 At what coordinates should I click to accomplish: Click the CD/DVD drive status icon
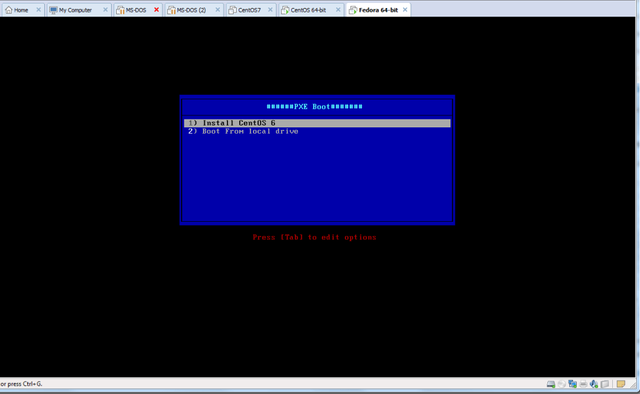pyautogui.click(x=562, y=384)
